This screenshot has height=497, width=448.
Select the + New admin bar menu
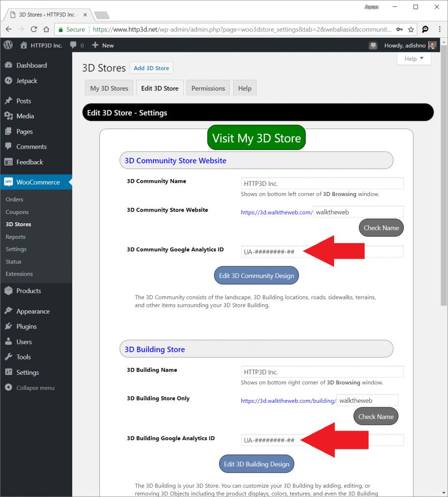(102, 45)
